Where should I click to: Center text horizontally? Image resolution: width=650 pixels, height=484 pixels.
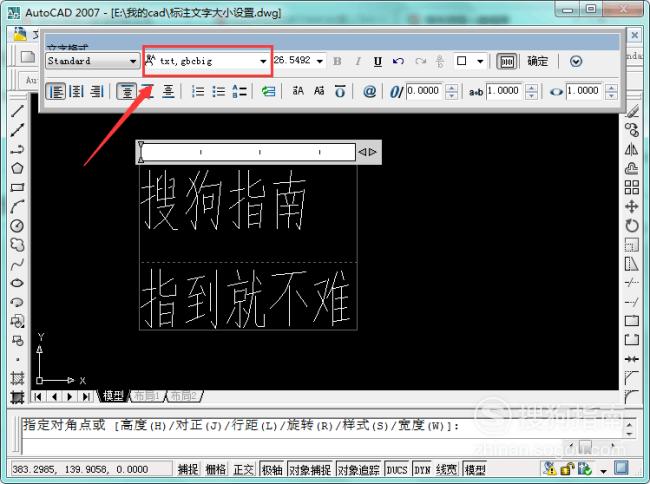point(76,91)
